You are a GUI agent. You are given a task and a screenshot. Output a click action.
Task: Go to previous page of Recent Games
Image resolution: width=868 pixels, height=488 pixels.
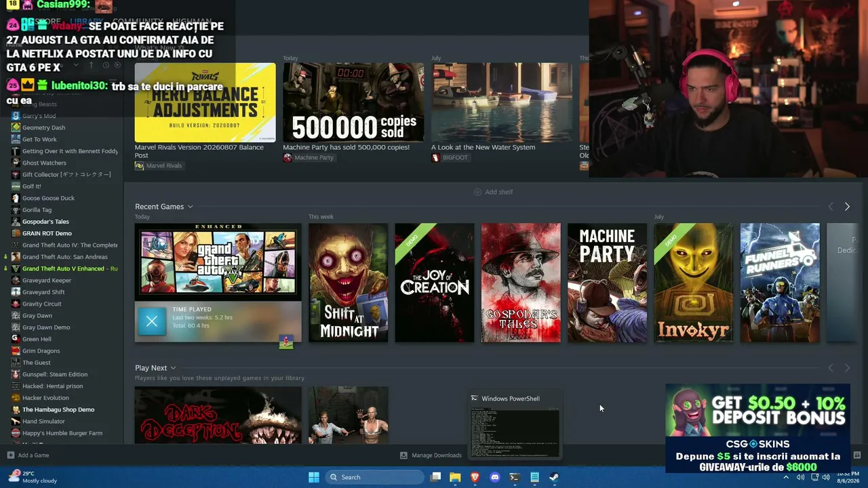click(x=831, y=207)
